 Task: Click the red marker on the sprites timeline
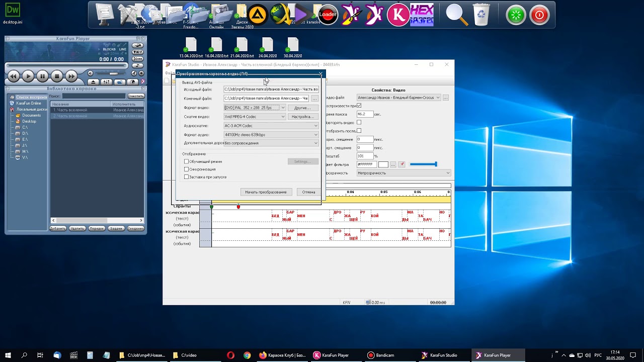(x=238, y=207)
